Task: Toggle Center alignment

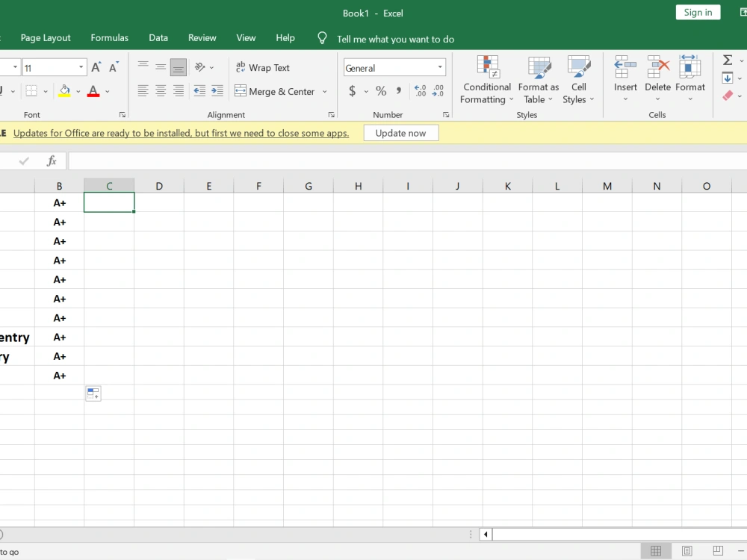Action: click(x=161, y=90)
